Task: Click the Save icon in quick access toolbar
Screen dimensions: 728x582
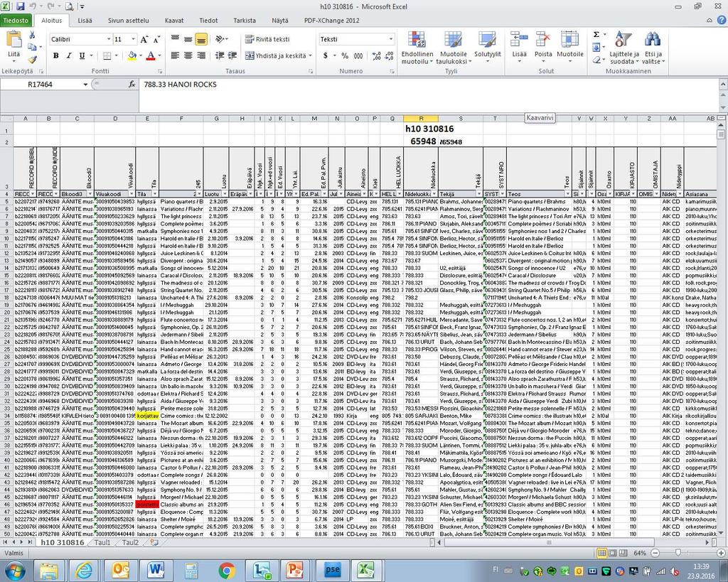Action: (21, 6)
